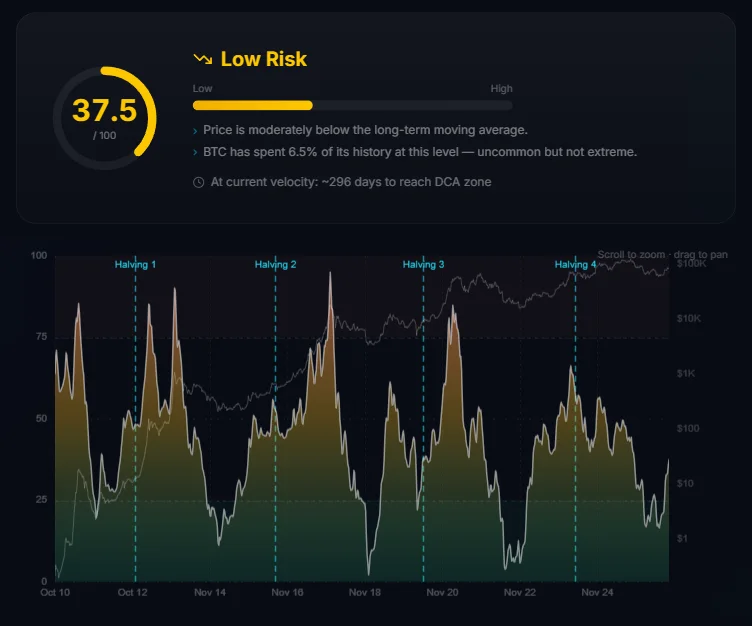Click the Low to High risk progress bar
The height and width of the screenshot is (626, 752).
[352, 106]
